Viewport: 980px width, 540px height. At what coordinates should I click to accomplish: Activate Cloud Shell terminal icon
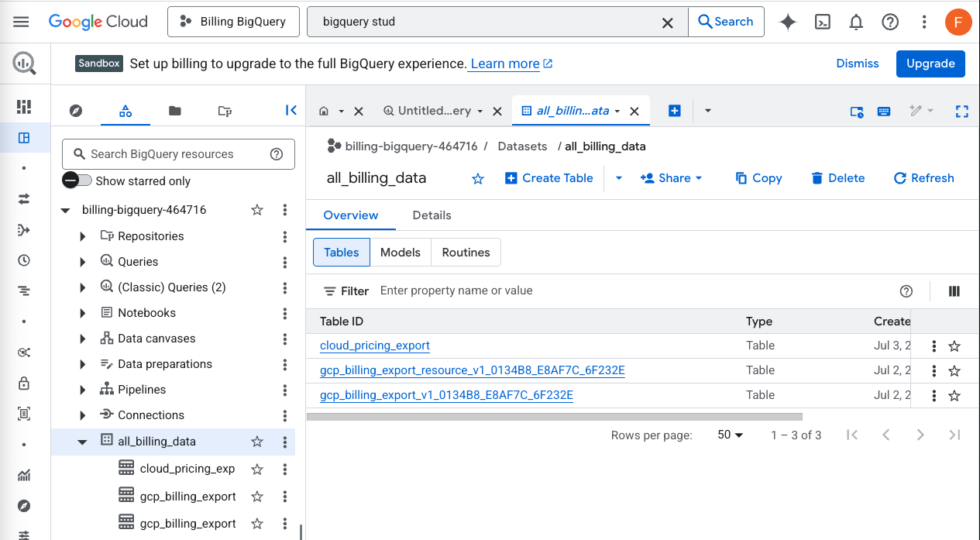click(x=823, y=22)
